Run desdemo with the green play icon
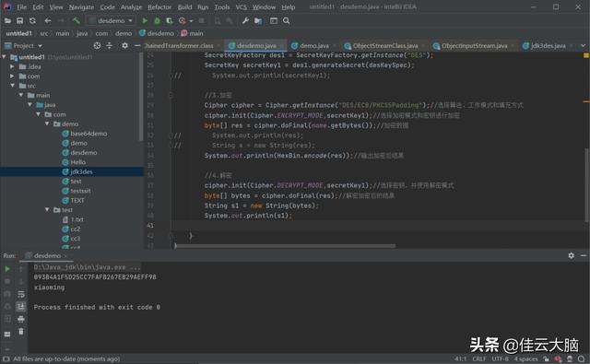Image resolution: width=590 pixels, height=364 pixels. (145, 20)
